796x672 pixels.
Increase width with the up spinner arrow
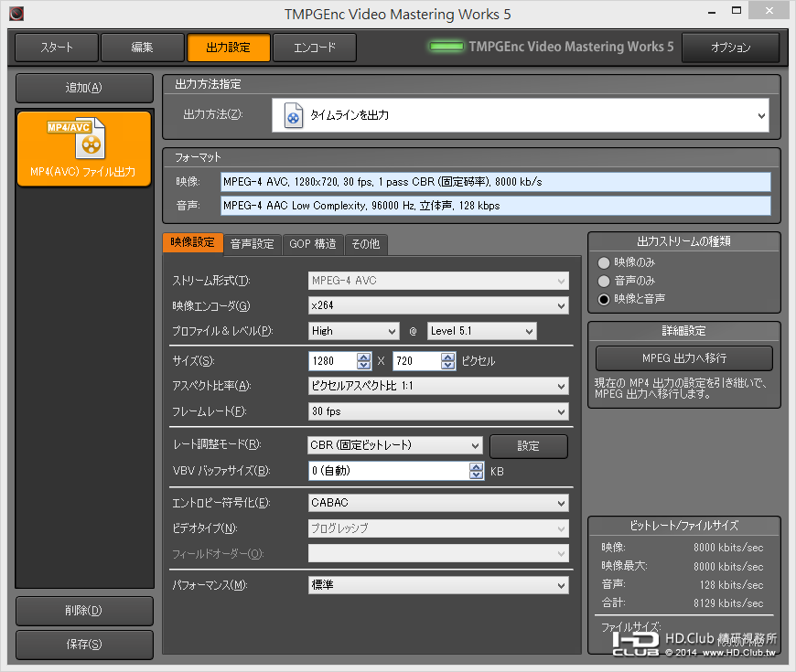click(364, 357)
